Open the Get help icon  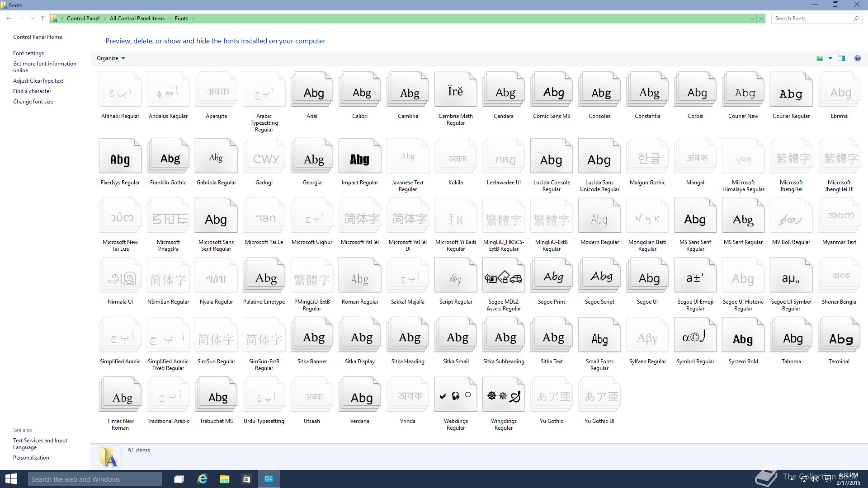[x=857, y=58]
